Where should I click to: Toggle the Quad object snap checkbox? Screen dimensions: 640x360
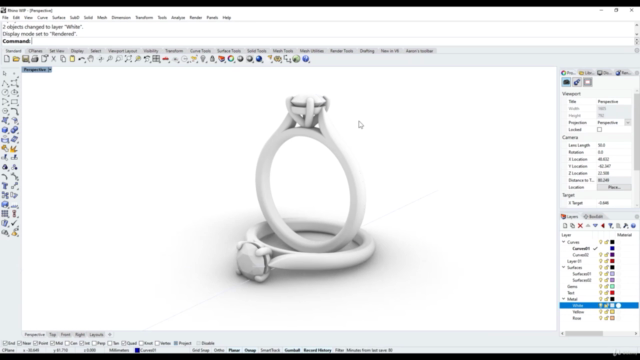tap(124, 343)
